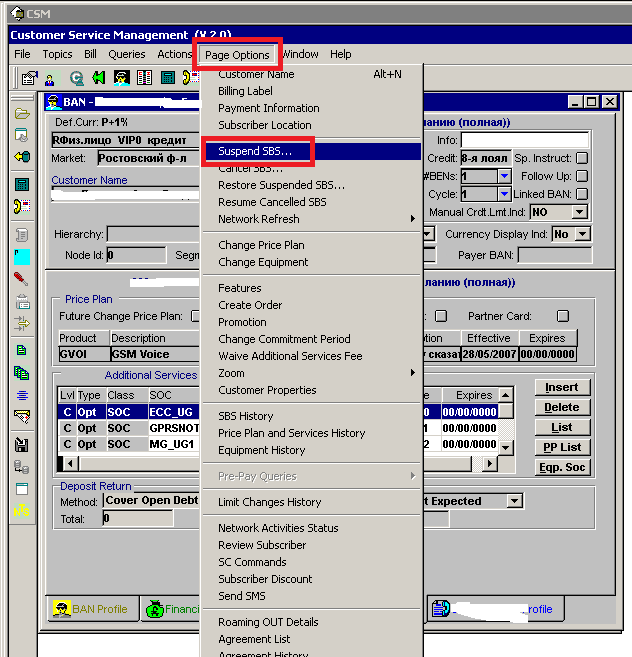Viewport: 632px width, 657px height.
Task: Click the agent-with-sunglasses icon in top toolbar
Action: [122, 78]
